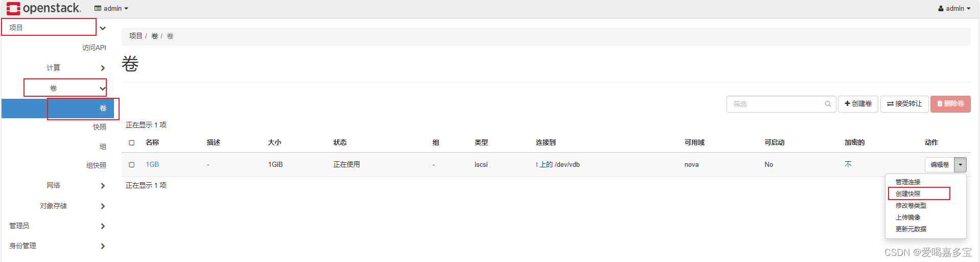
Task: Click the iscsi type cell
Action: tap(481, 164)
